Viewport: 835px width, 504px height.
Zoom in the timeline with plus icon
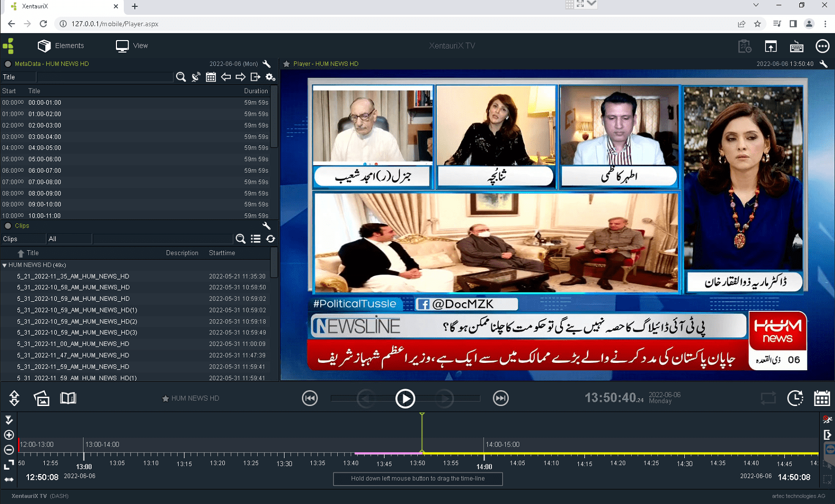[x=9, y=435]
